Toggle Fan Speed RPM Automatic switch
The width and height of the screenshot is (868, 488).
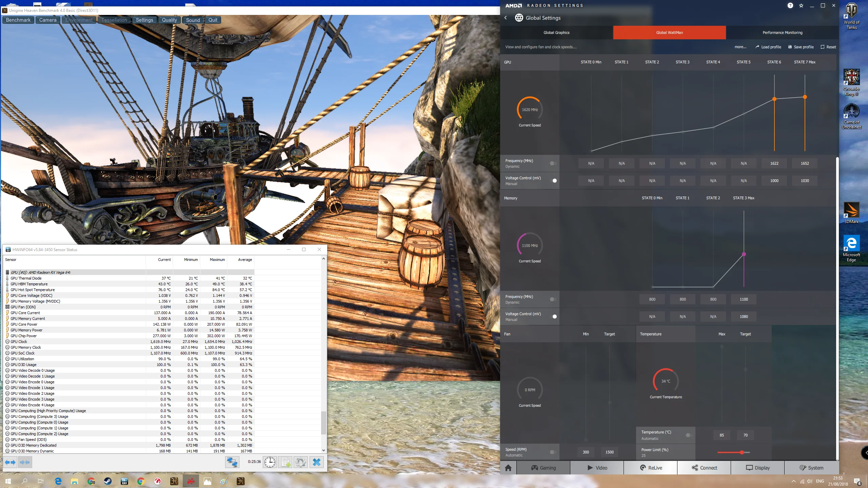coord(553,452)
